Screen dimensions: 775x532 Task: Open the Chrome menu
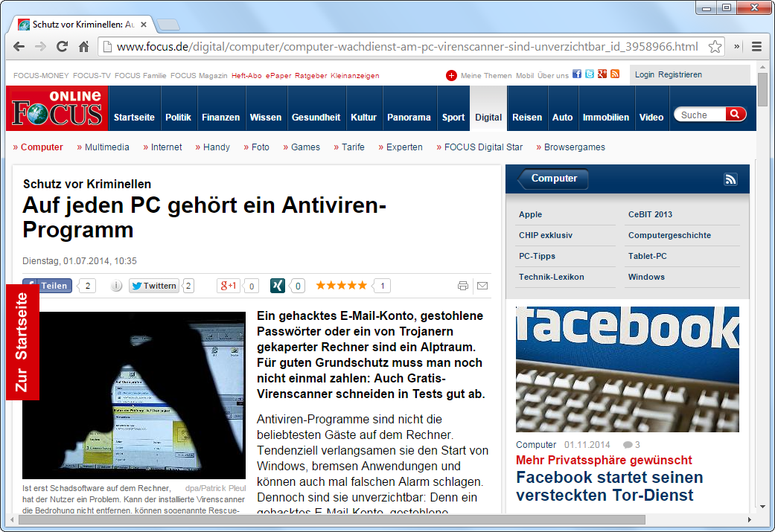click(756, 46)
